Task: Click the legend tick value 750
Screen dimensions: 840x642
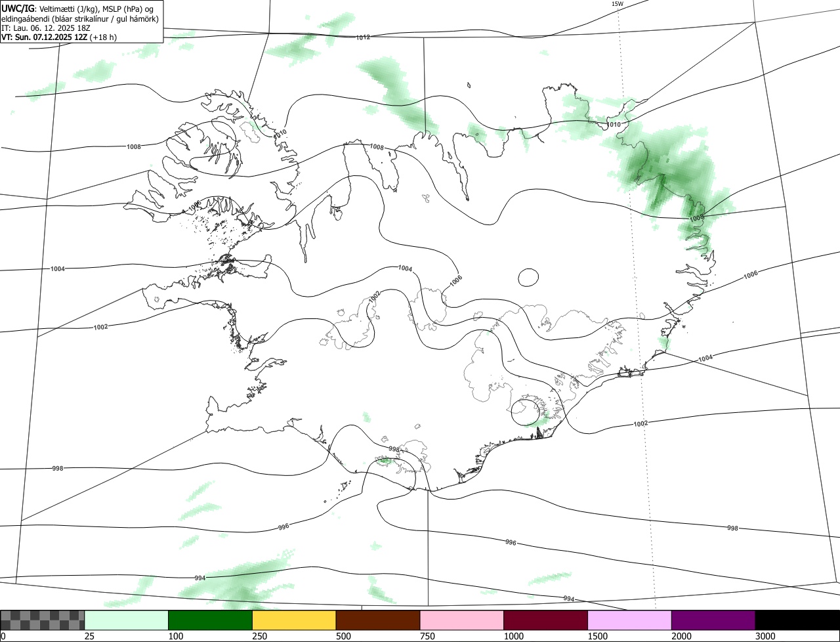Action: [x=428, y=636]
